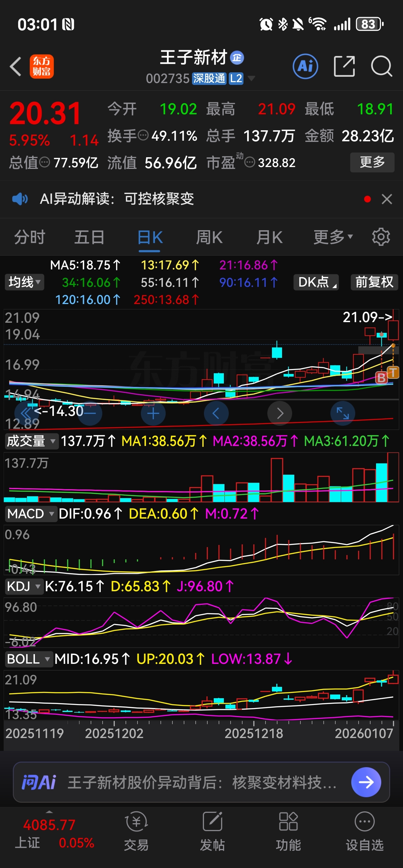The image size is (403, 868).
Task: Tap the T marker on chart
Action: click(x=393, y=372)
